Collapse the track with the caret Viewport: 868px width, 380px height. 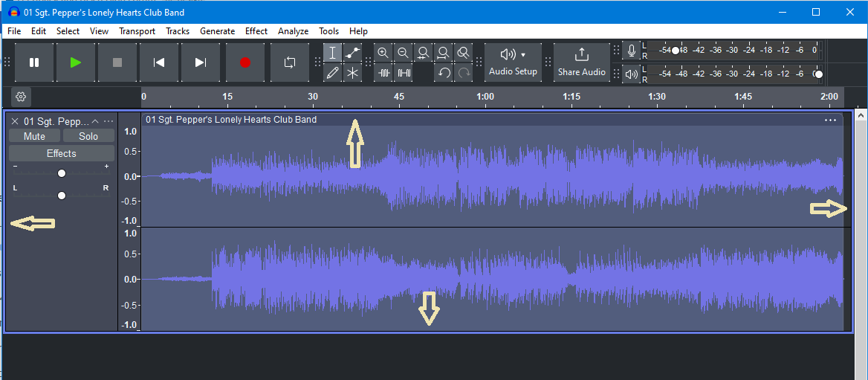(95, 121)
